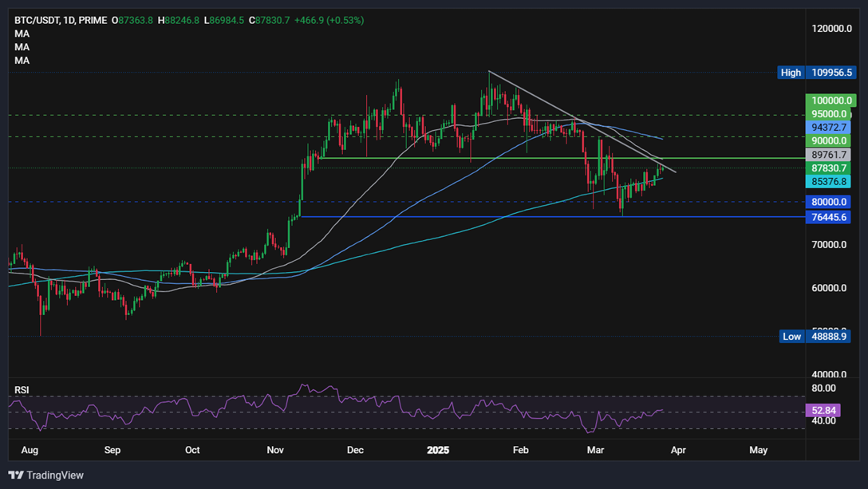Click the blue 80000.0 level label
This screenshot has height=489, width=868.
[x=828, y=202]
